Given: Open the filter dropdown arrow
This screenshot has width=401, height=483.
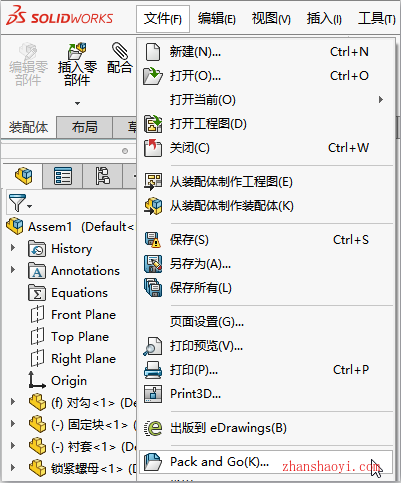Looking at the screenshot, I should [x=30, y=206].
